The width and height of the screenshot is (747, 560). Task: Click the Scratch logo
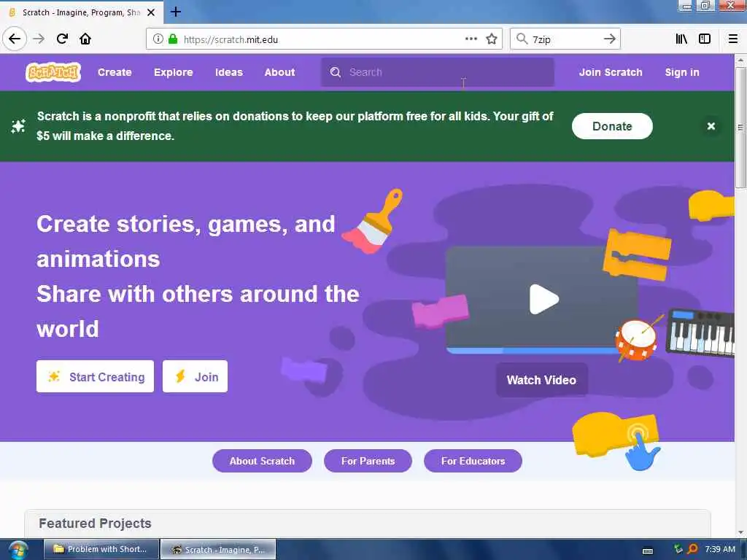[53, 72]
